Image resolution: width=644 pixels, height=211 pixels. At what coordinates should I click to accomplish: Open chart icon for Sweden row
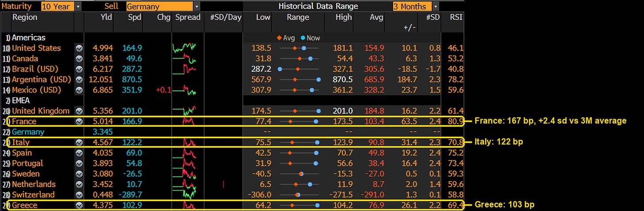[79, 174]
